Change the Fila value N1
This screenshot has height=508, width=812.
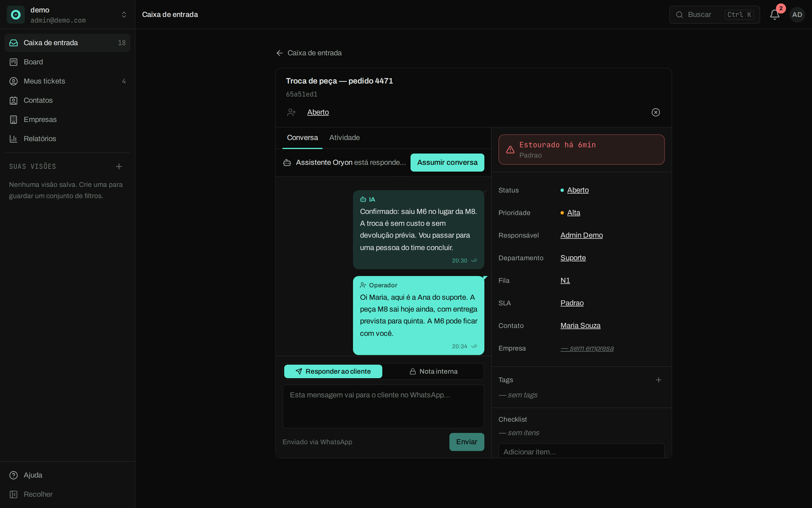tap(565, 280)
